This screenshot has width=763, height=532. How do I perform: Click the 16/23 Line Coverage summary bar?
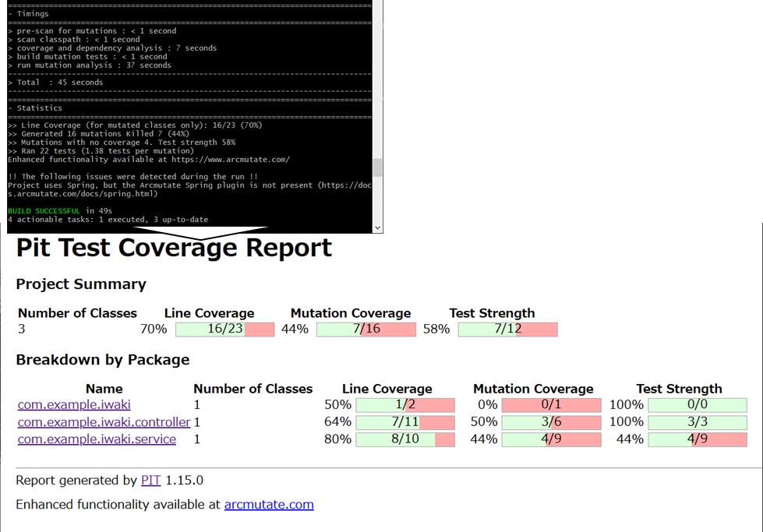pos(224,329)
